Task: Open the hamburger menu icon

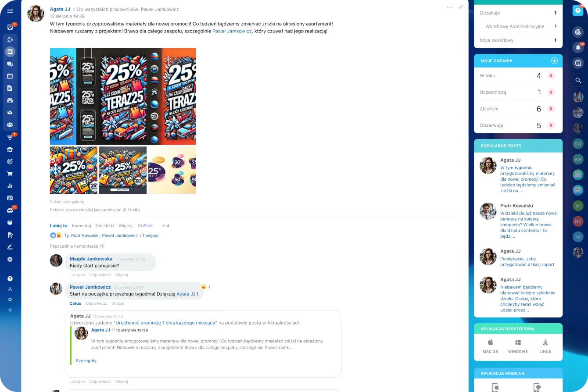Action: [10, 11]
